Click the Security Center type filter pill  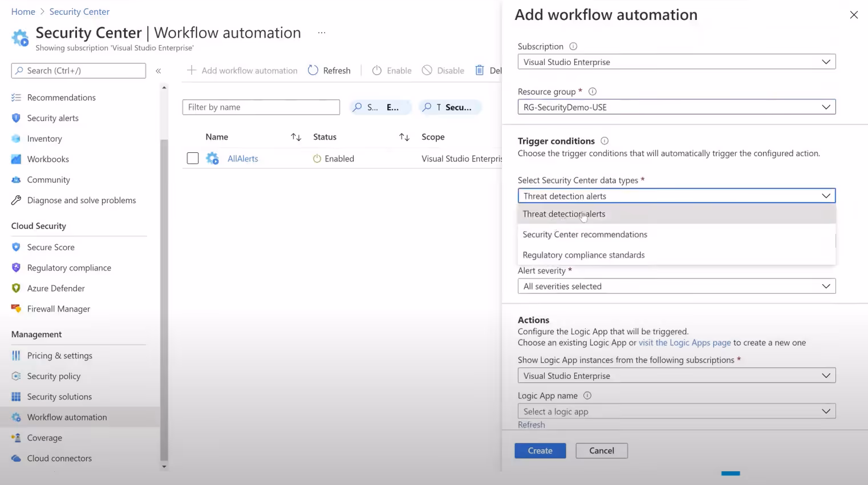click(450, 107)
